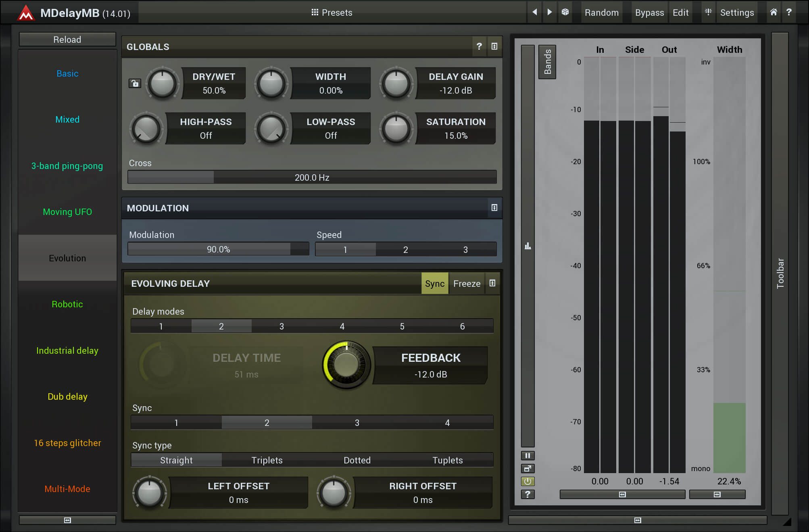
Task: Go to previous preset arrow
Action: [534, 12]
